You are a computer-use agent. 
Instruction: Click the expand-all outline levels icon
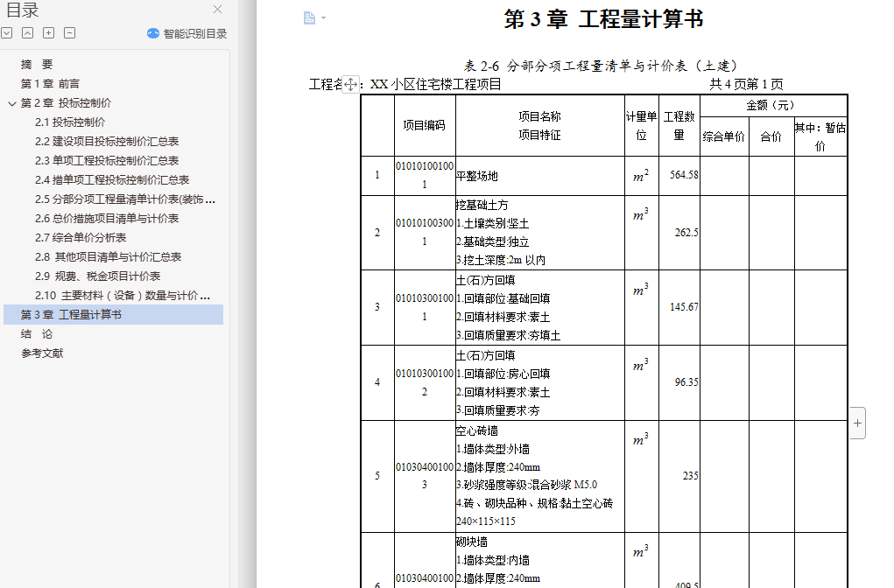pos(7,33)
